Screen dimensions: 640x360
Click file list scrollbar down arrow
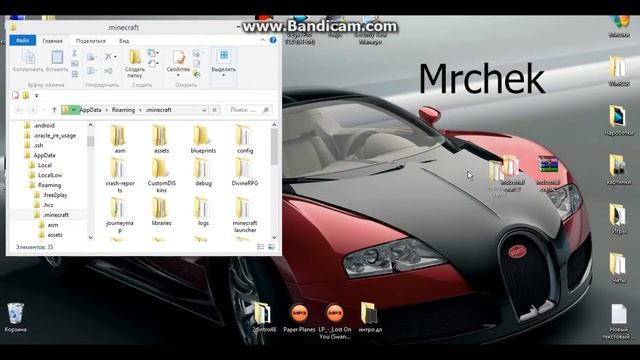click(x=274, y=237)
